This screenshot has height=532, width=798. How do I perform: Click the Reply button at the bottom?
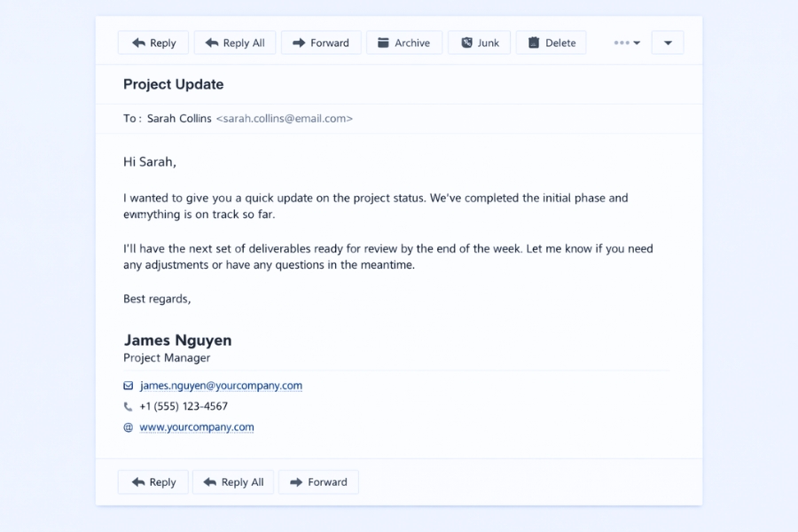153,481
